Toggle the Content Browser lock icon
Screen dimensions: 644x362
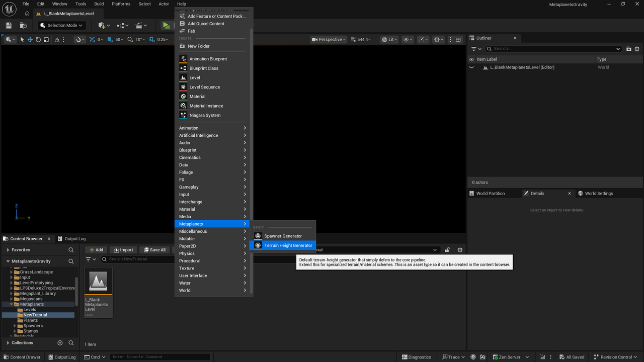point(447,250)
